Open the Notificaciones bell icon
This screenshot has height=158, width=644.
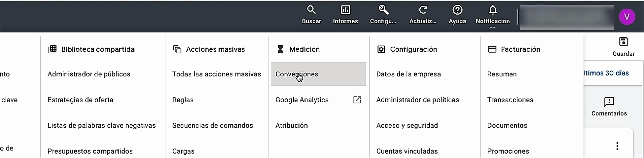point(492,10)
